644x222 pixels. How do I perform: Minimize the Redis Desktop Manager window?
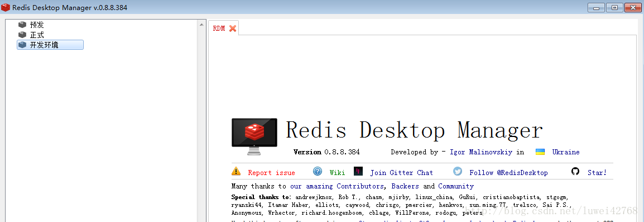(x=596, y=7)
